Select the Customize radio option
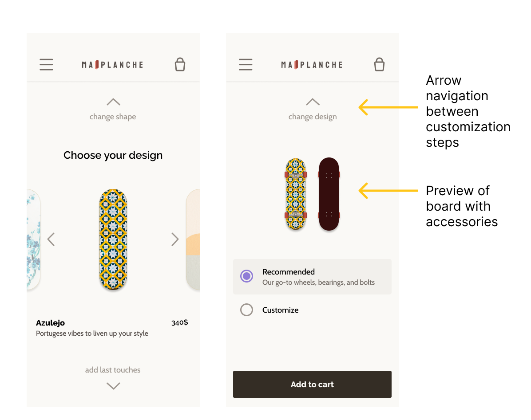Image resolution: width=531 pixels, height=420 pixels. (x=246, y=310)
